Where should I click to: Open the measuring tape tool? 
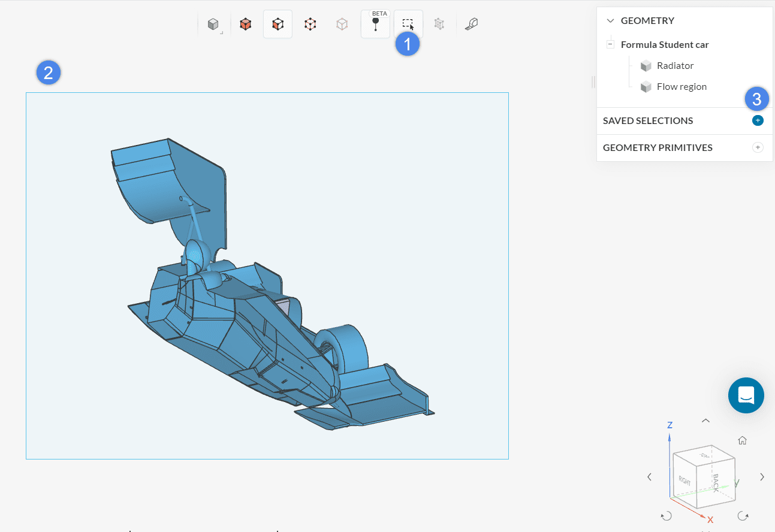point(472,24)
